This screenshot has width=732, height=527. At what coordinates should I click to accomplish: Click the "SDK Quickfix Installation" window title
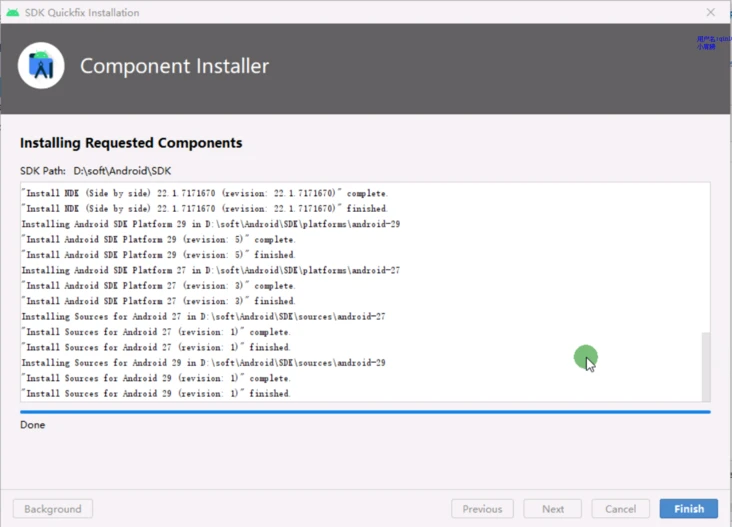[82, 13]
